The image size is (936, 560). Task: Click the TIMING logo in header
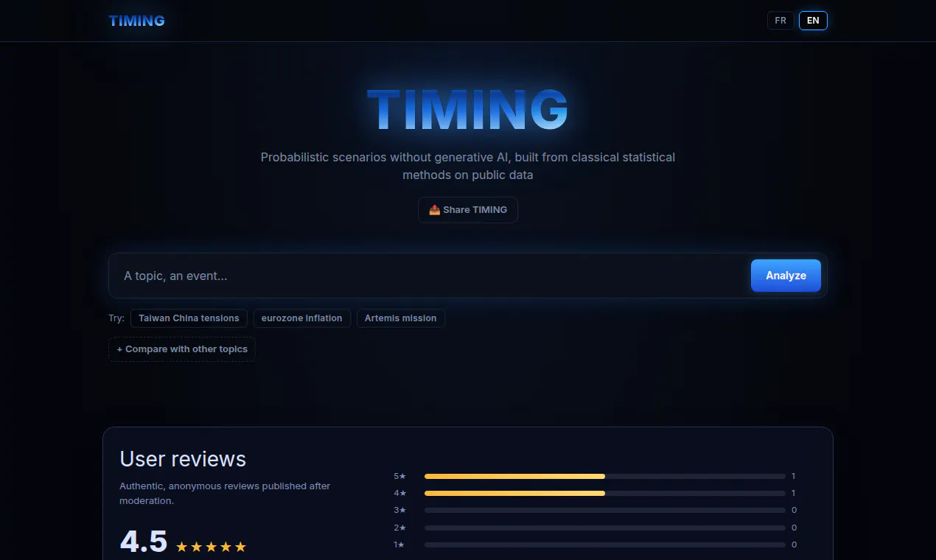[136, 21]
